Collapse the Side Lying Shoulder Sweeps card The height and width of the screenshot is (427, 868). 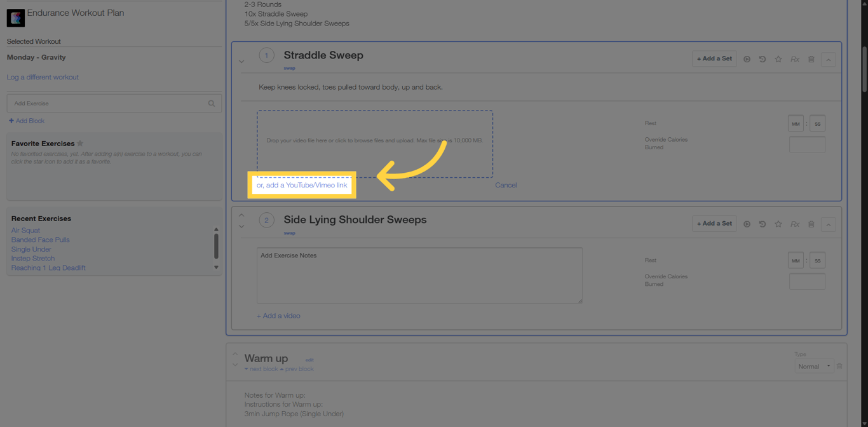(x=829, y=224)
